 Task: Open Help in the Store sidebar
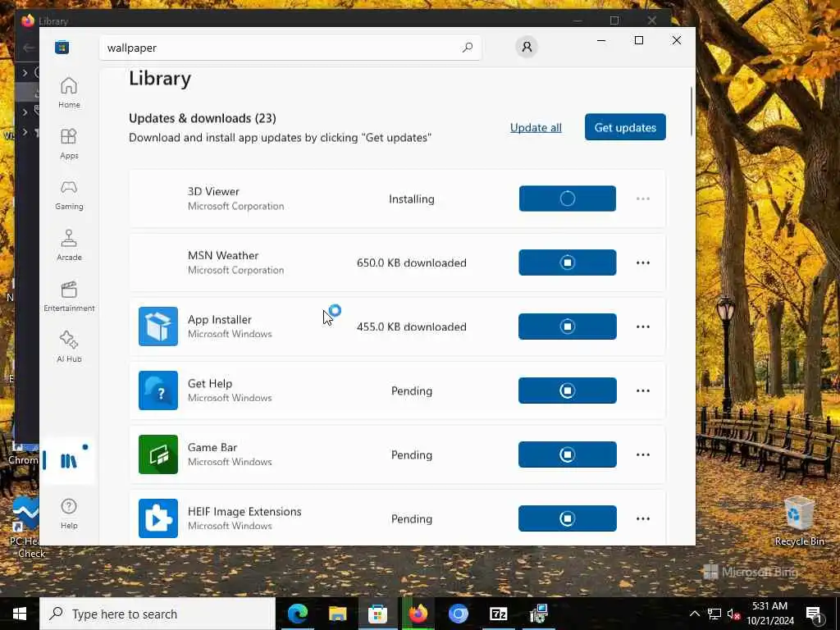[x=69, y=514]
